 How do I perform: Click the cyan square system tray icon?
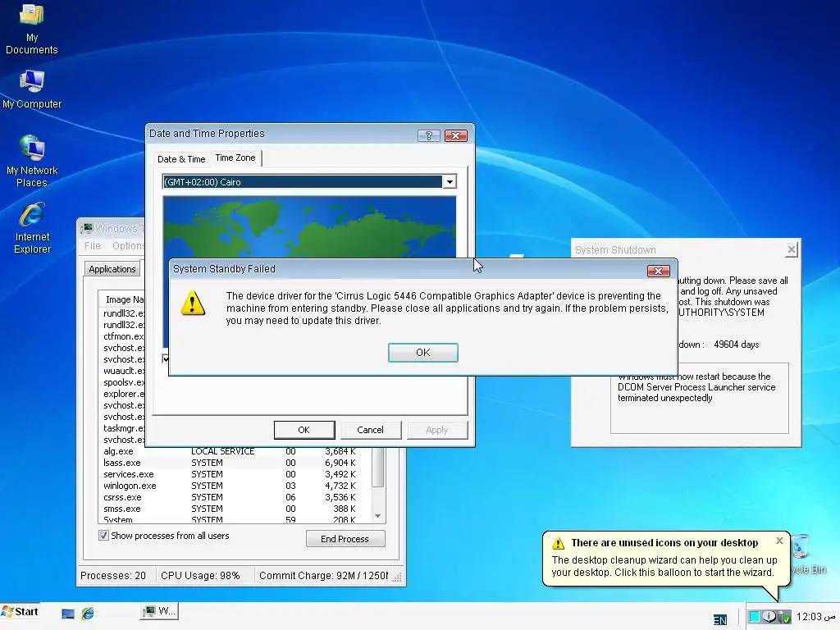coord(755,617)
